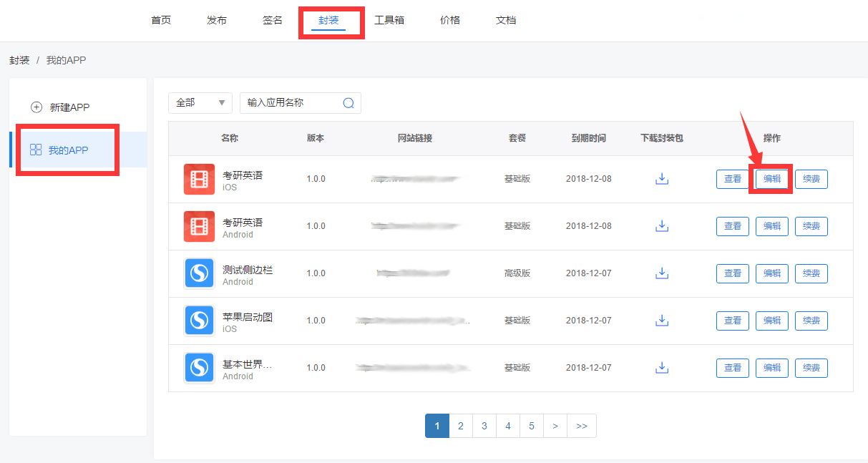Image resolution: width=868 pixels, height=463 pixels.
Task: Click the search magnifier icon
Action: [348, 103]
